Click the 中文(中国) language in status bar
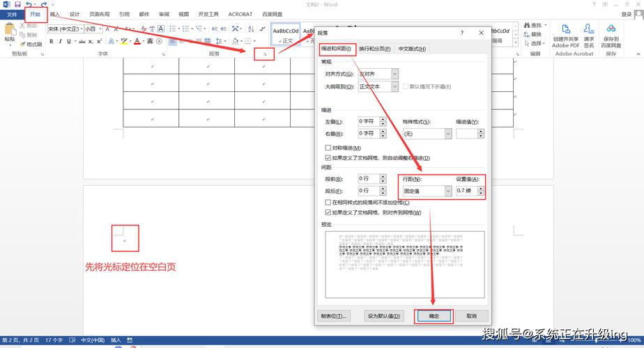Screen dimensions: 644x348 click(x=93, y=340)
